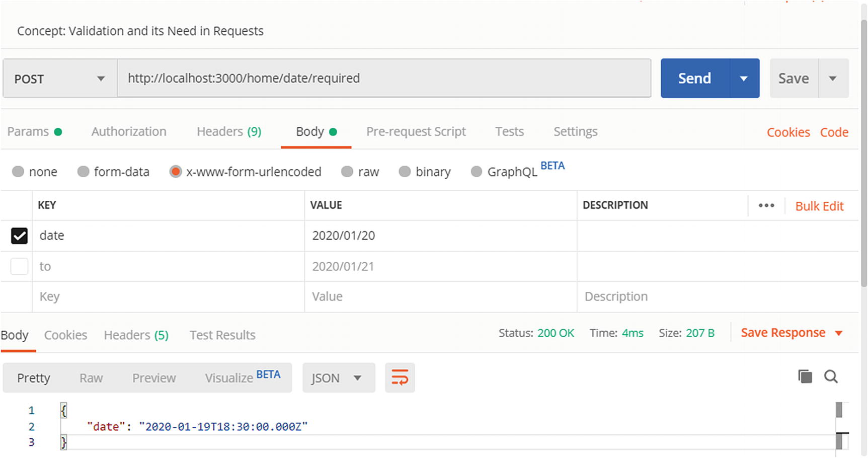Viewport: 868px width, 458px height.
Task: Click the main vertical scrollbar
Action: click(863, 151)
